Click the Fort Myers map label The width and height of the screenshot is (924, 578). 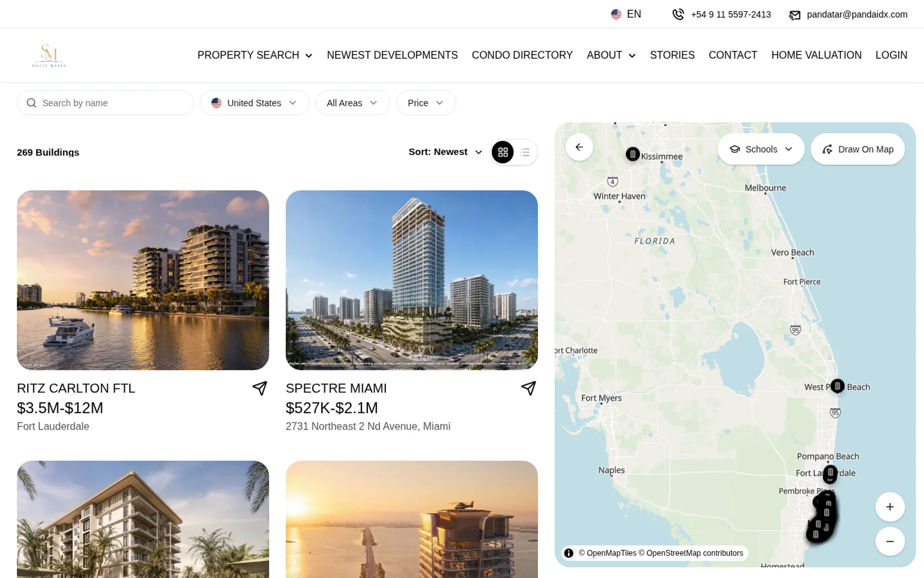pyautogui.click(x=602, y=398)
